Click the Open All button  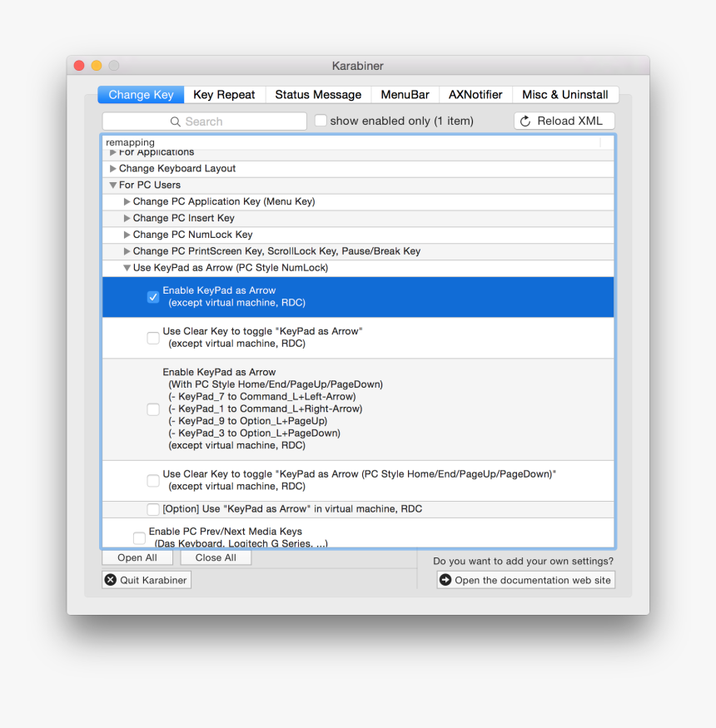[x=137, y=557]
